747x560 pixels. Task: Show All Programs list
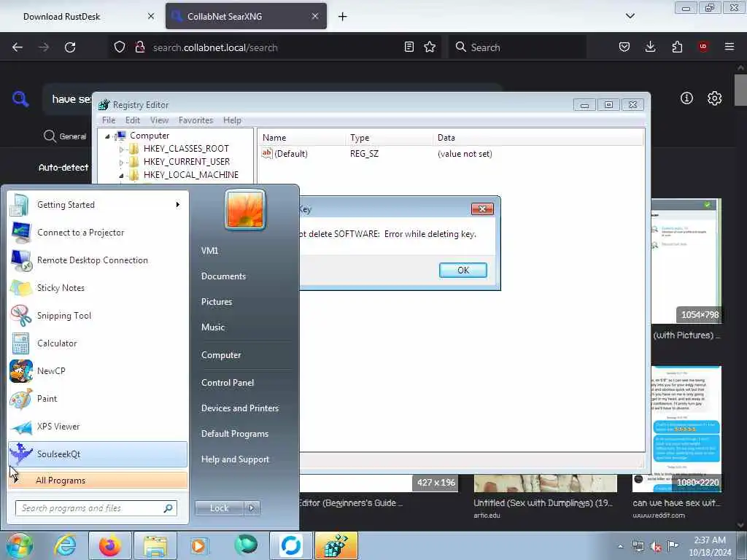(x=98, y=481)
